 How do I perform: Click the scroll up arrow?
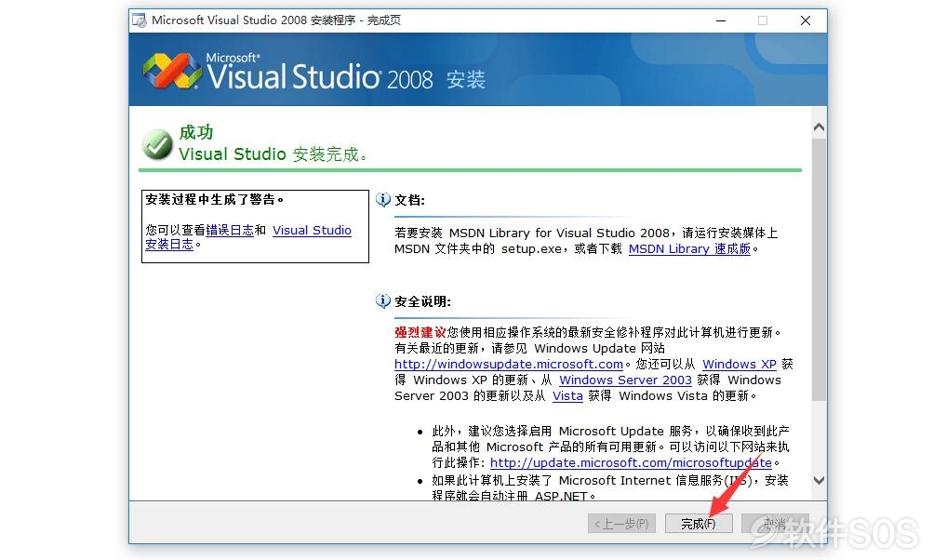tap(819, 127)
